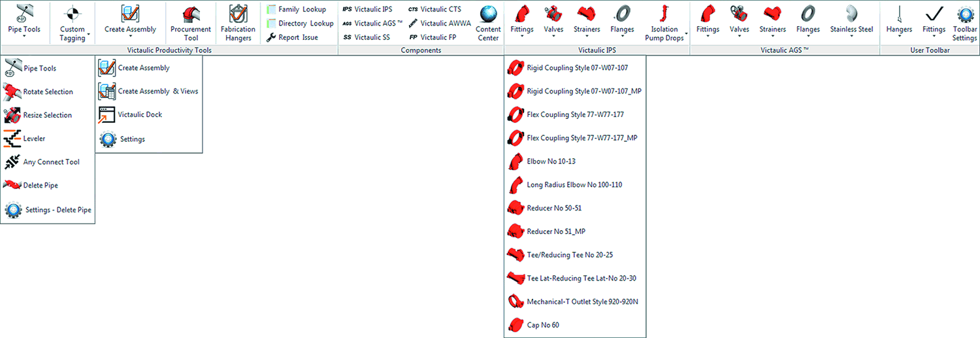The height and width of the screenshot is (338, 980).
Task: Open Toolbar Settings gear
Action: pos(964,24)
